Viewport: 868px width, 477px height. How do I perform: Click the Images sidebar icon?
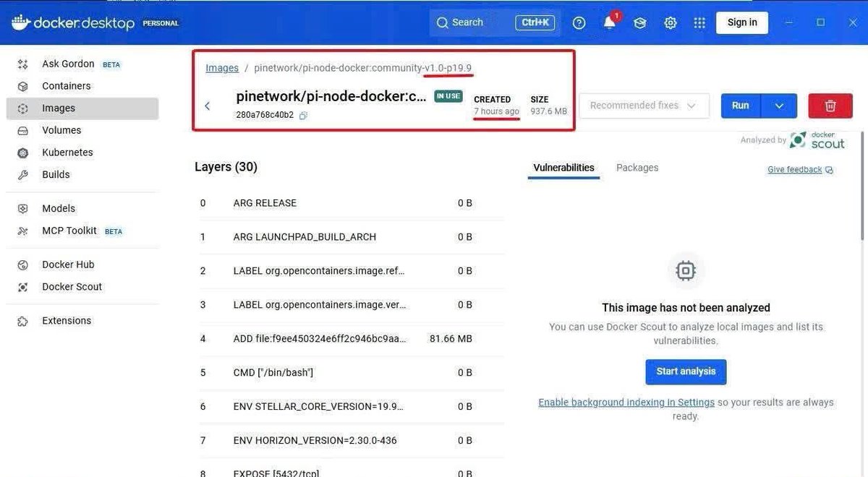23,108
